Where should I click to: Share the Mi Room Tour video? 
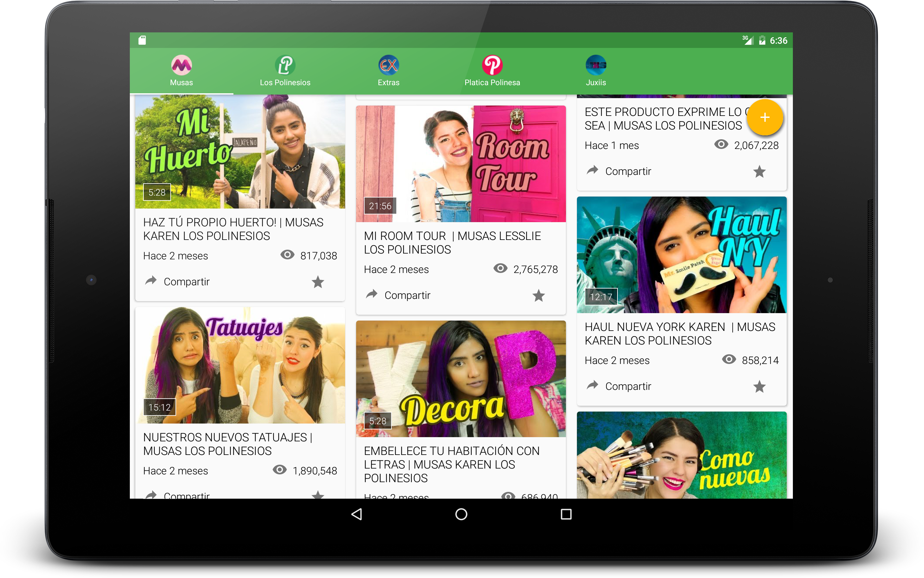point(407,295)
